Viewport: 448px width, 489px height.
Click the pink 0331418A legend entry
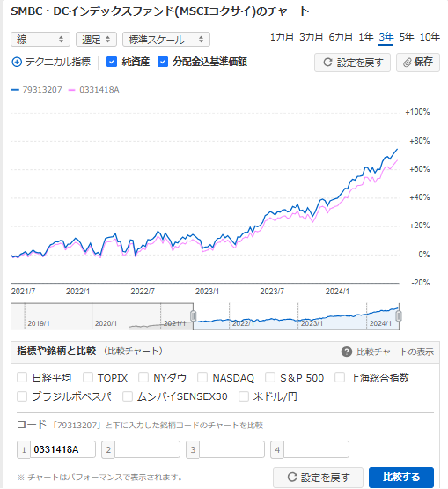coord(94,90)
